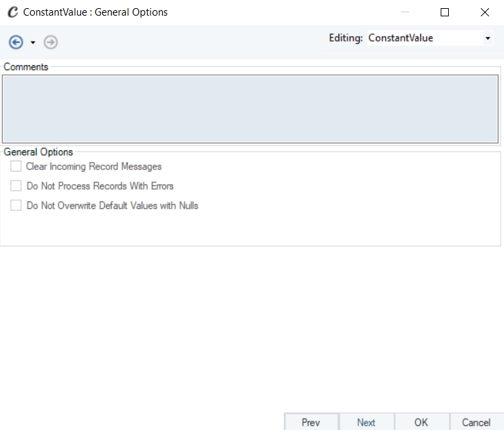This screenshot has height=430, width=504.
Task: Go to previous page with Prev button
Action: coord(311,423)
